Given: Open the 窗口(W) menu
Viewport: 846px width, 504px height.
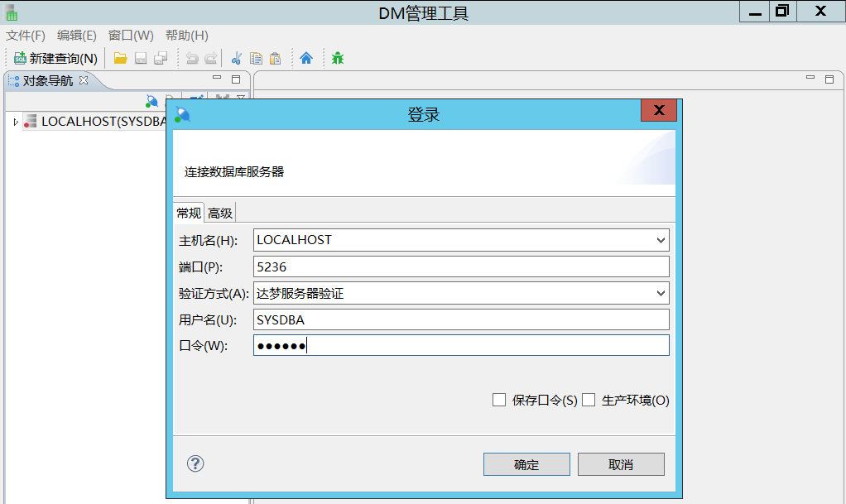Looking at the screenshot, I should point(131,36).
